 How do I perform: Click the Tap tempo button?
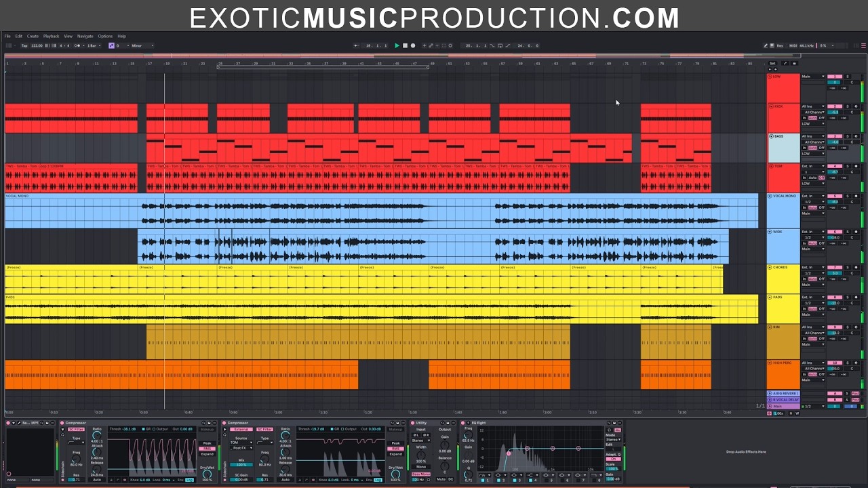(24, 45)
